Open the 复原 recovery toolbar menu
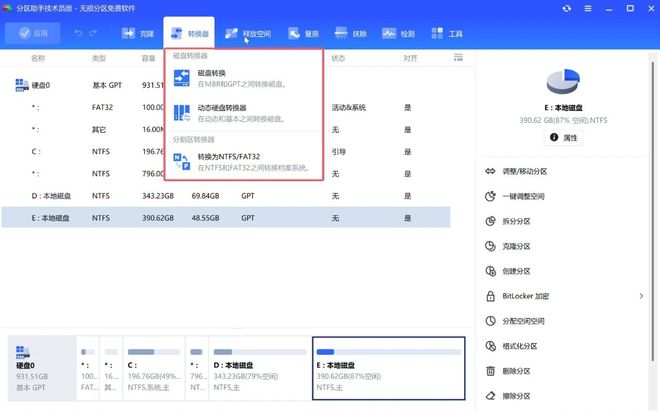Viewport: 660px width, 413px height. pyautogui.click(x=303, y=33)
